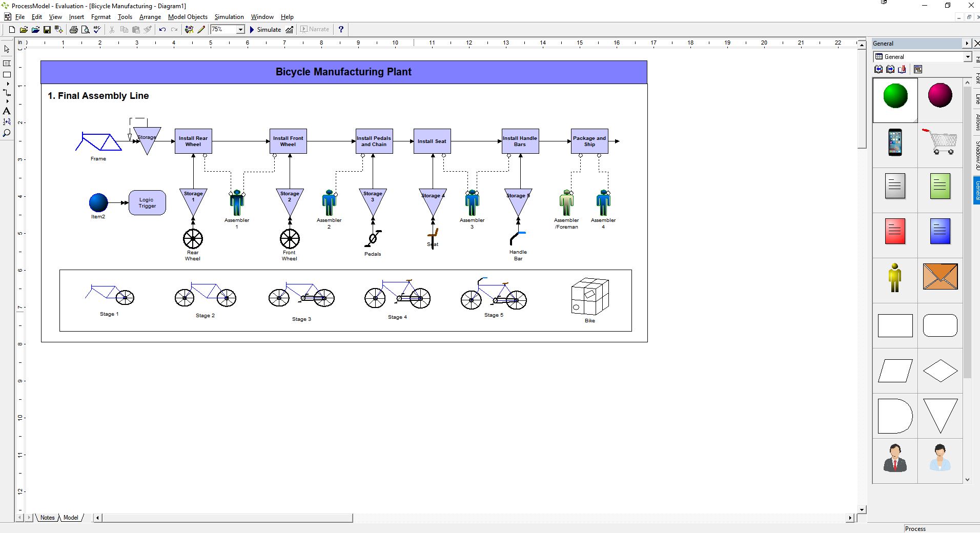Click the previous gallery page icon
This screenshot has height=533, width=980.
[x=879, y=69]
